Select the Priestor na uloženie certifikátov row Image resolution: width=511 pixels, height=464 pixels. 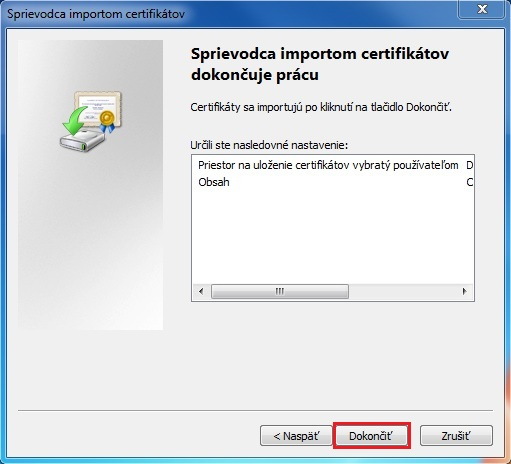[333, 165]
